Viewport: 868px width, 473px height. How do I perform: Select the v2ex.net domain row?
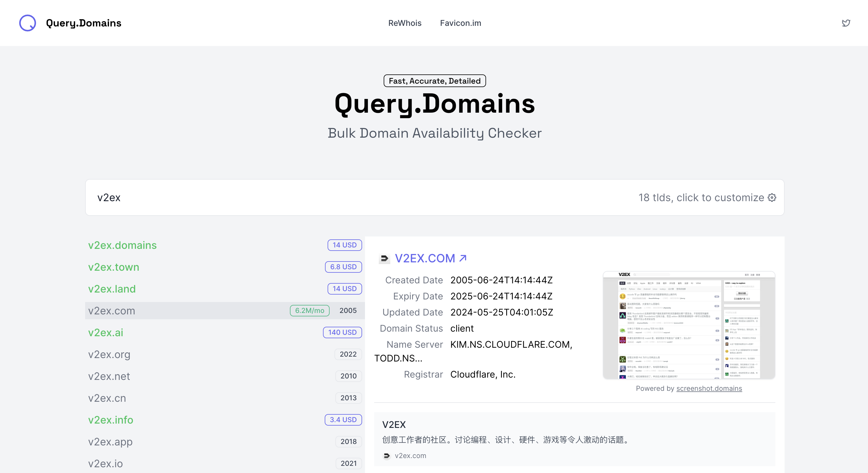point(225,376)
